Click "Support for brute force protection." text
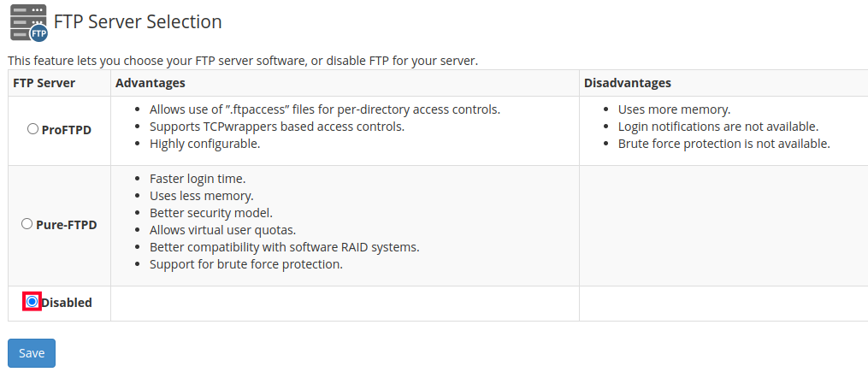The width and height of the screenshot is (868, 372). pyautogui.click(x=245, y=264)
